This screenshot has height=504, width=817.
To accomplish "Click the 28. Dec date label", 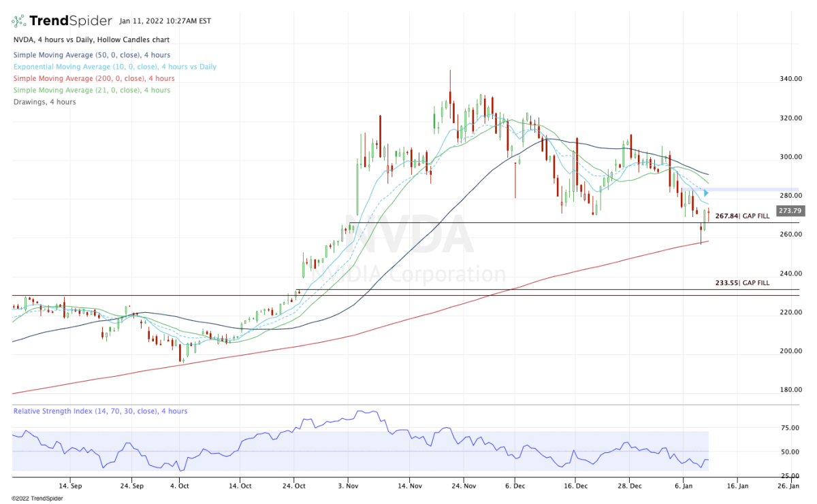I will [x=630, y=486].
